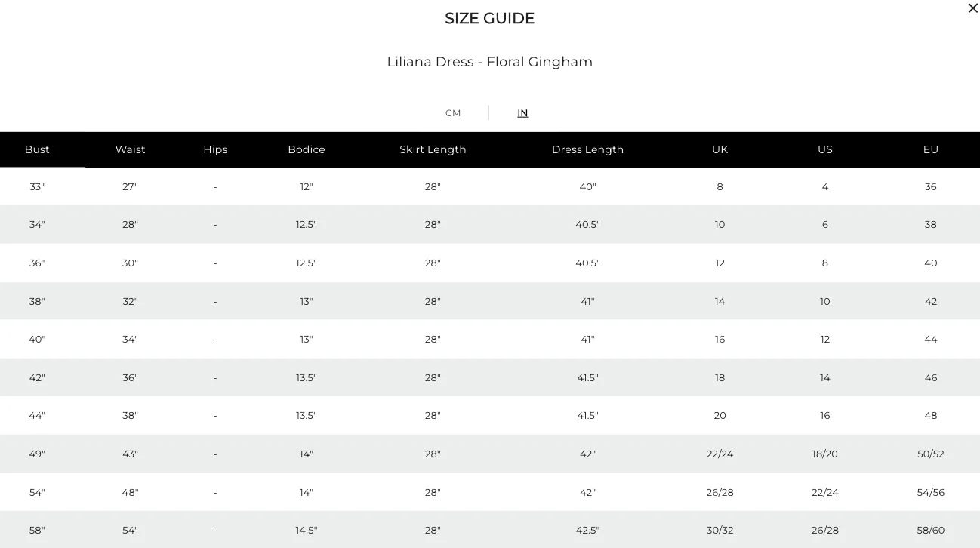Click the EU size column header
This screenshot has height=548, width=980.
pyautogui.click(x=931, y=149)
